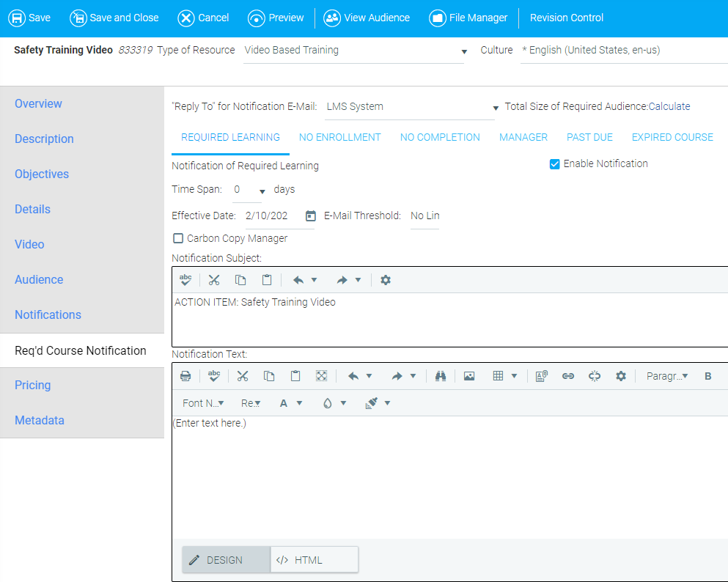This screenshot has height=582, width=728.
Task: Click the Save and Close button
Action: click(114, 18)
